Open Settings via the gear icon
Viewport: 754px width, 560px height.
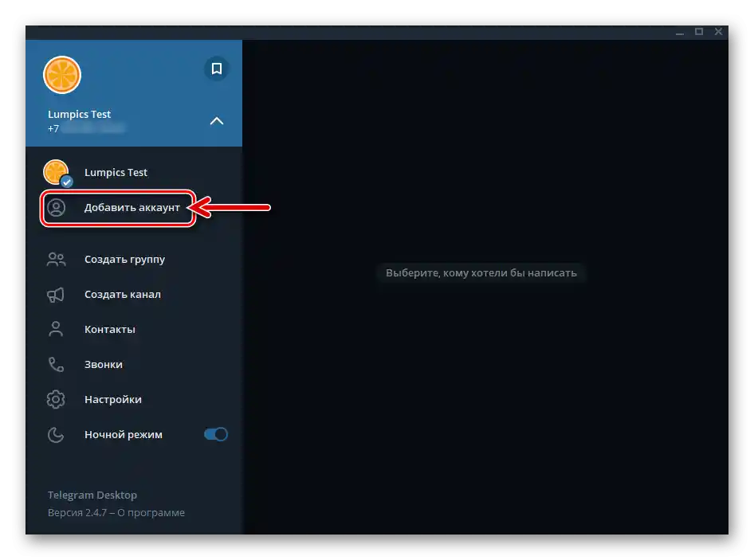pos(55,399)
